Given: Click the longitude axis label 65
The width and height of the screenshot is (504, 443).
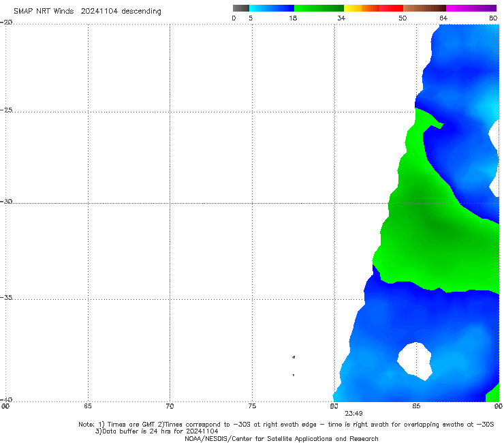Looking at the screenshot, I should (x=88, y=406).
